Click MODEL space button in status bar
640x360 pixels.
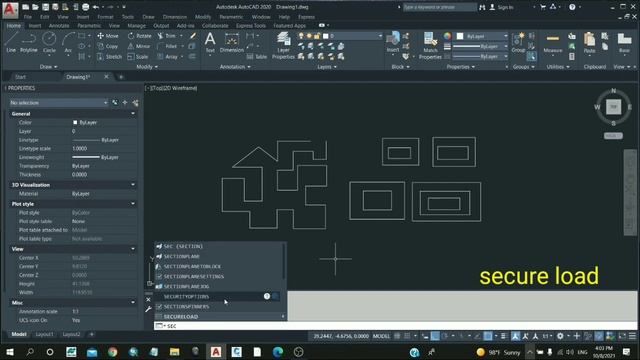tap(381, 336)
